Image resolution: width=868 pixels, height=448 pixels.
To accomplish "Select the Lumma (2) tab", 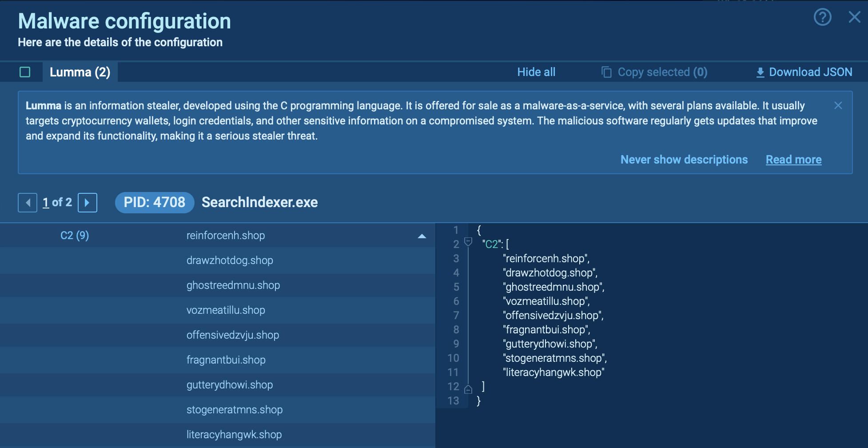I will point(80,72).
